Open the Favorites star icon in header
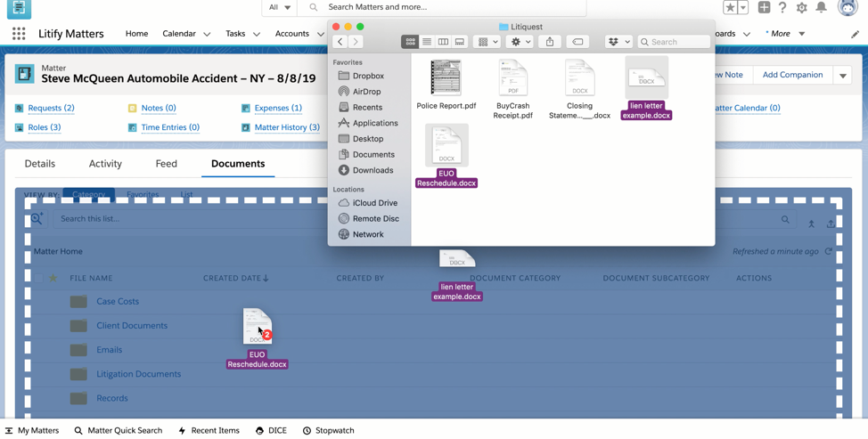Screen dimensions: 868x439 (730, 7)
